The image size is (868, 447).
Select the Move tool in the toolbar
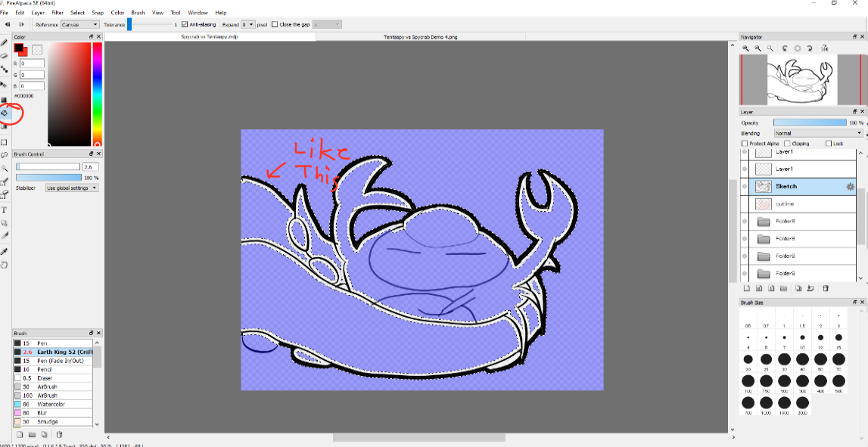click(4, 85)
